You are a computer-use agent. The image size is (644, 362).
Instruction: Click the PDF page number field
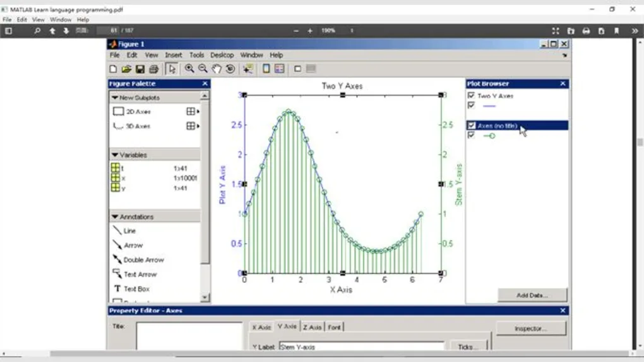[x=108, y=30]
